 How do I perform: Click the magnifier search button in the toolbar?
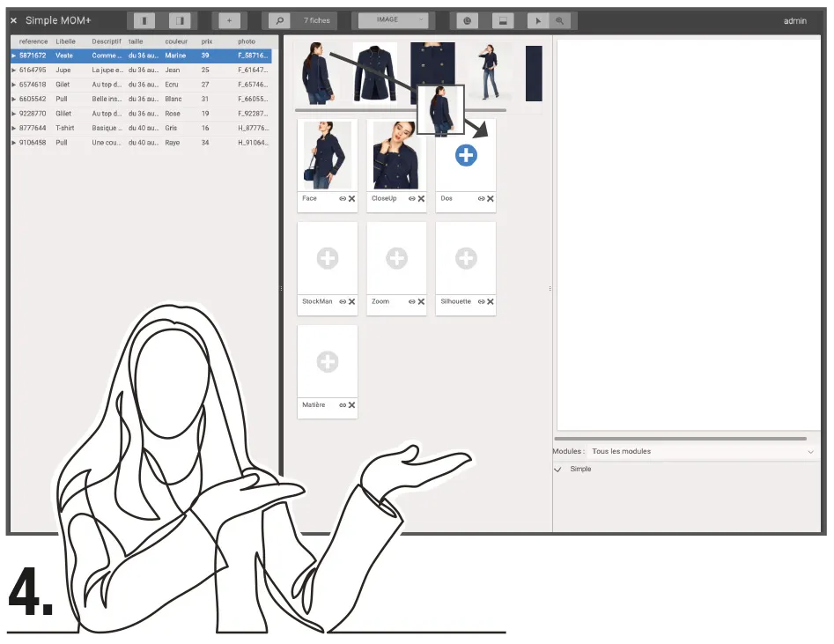click(280, 20)
